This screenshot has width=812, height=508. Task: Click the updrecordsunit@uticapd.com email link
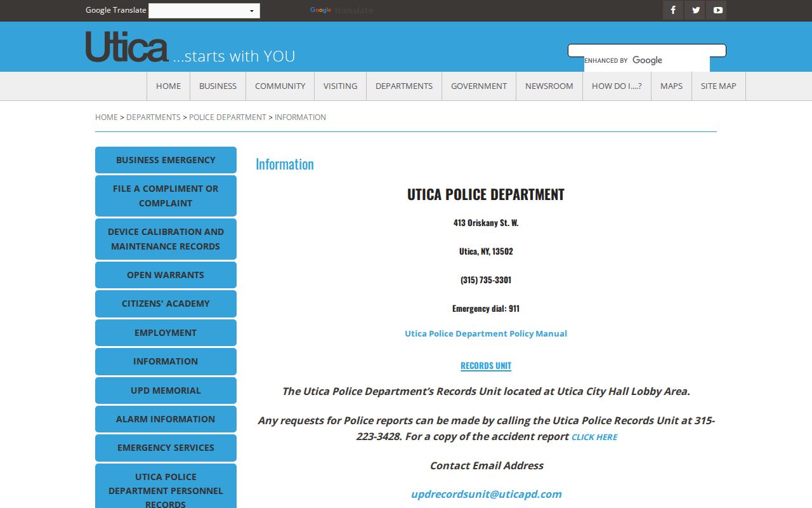click(x=487, y=494)
